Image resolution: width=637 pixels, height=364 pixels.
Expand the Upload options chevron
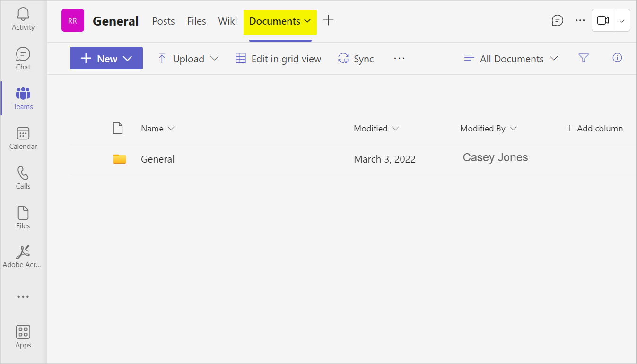[x=215, y=58]
